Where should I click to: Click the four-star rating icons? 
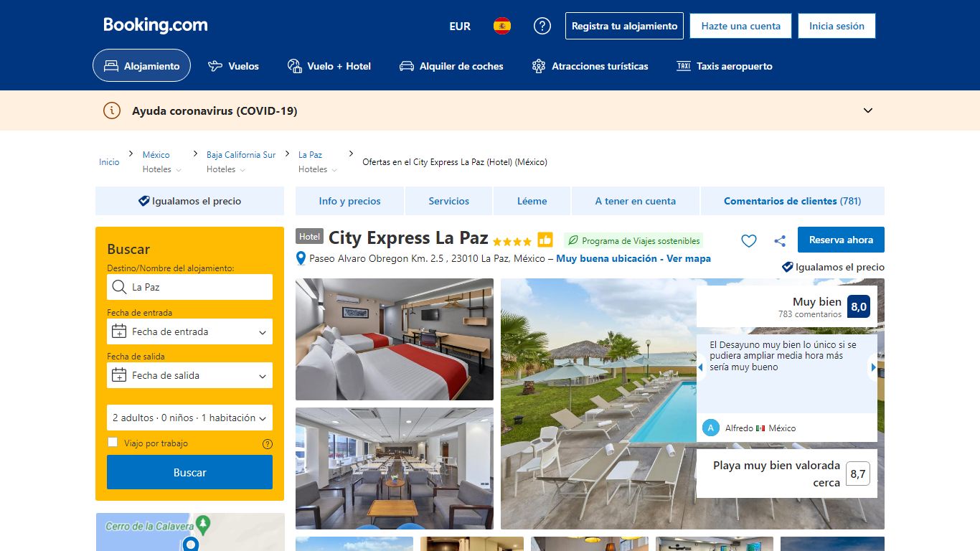[512, 242]
